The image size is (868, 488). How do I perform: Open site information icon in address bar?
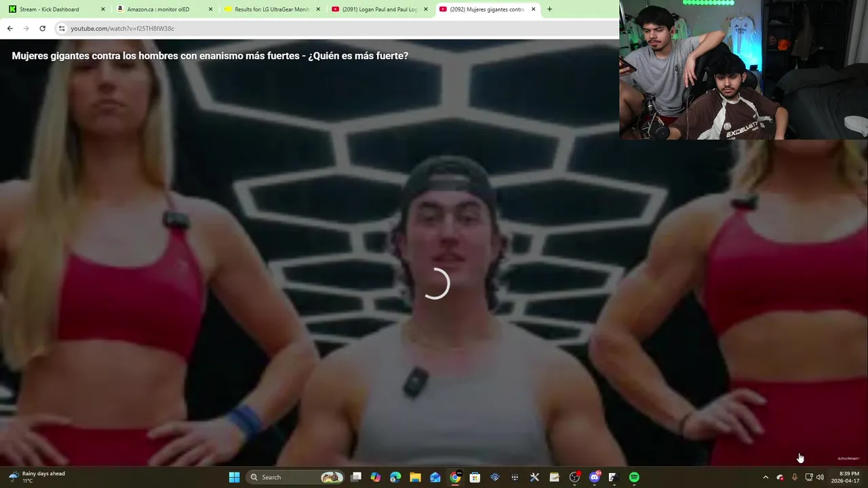62,28
